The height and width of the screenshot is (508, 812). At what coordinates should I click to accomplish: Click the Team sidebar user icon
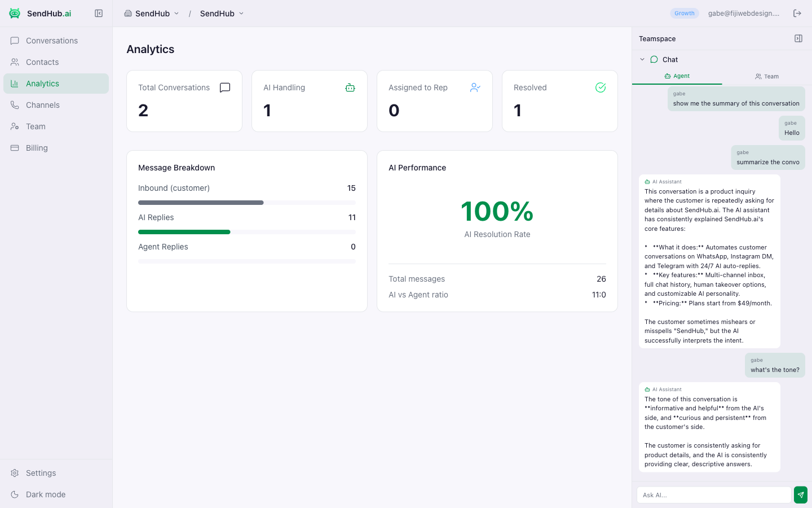tap(15, 126)
